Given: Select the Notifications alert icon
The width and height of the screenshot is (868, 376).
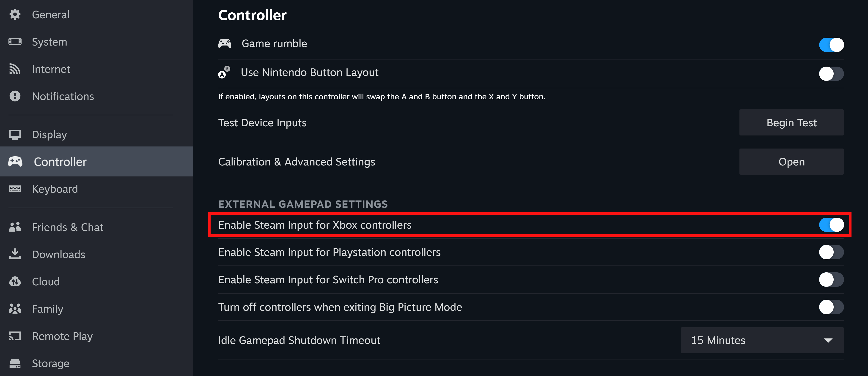Looking at the screenshot, I should coord(15,96).
